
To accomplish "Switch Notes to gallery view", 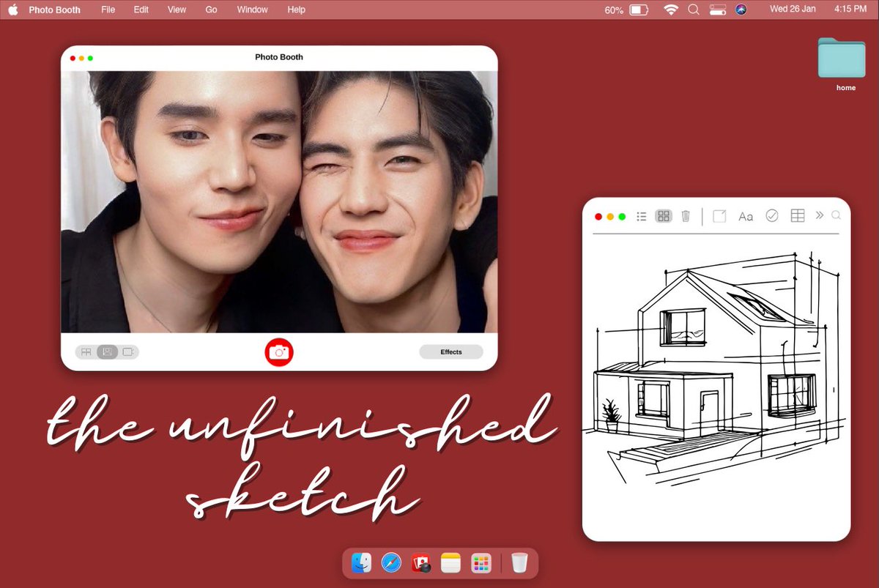I will coord(664,216).
